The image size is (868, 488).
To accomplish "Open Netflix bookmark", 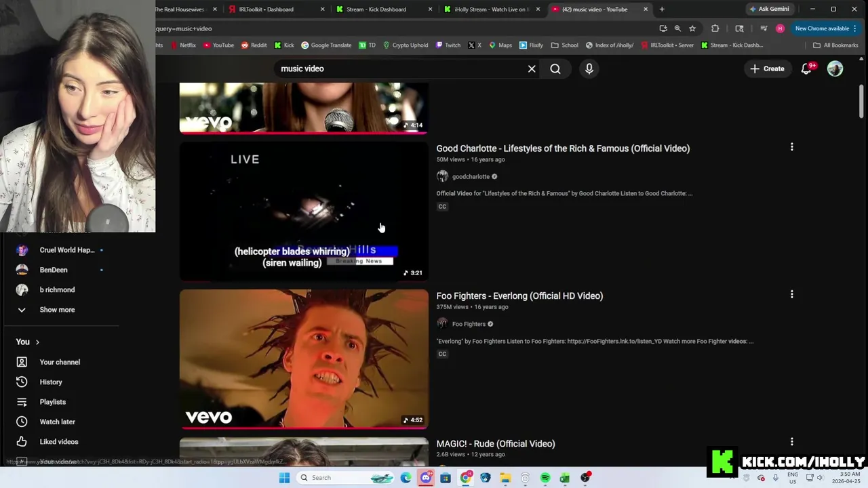I will [x=182, y=45].
